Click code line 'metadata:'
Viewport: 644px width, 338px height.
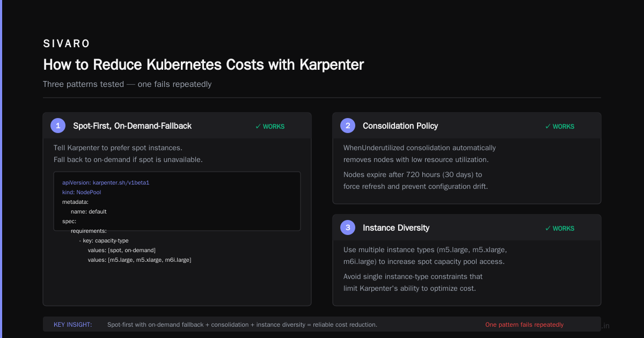pos(75,202)
